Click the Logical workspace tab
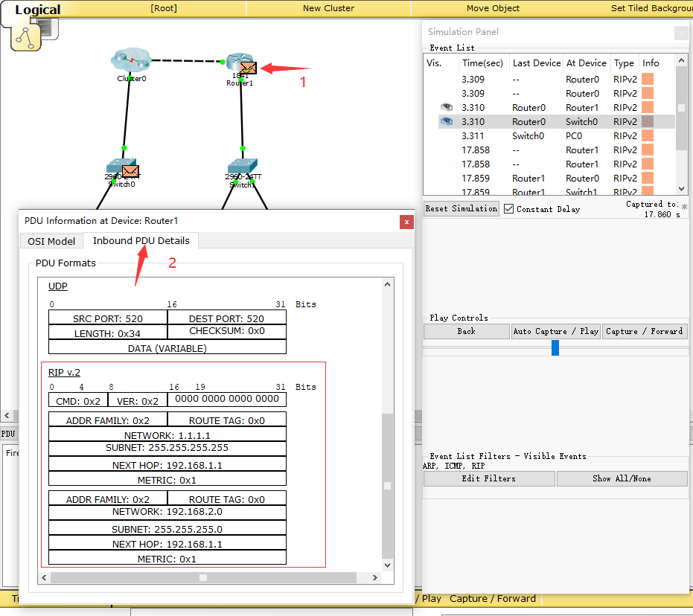 tap(37, 10)
